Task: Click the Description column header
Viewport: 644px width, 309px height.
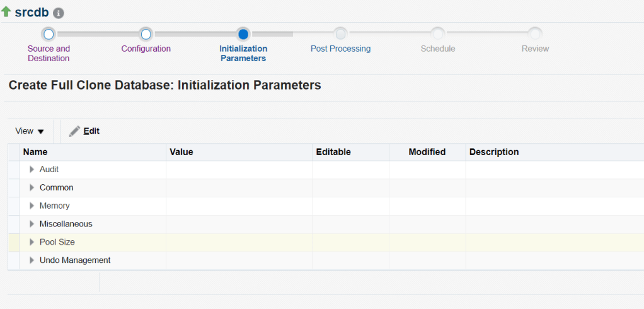Action: [x=494, y=152]
